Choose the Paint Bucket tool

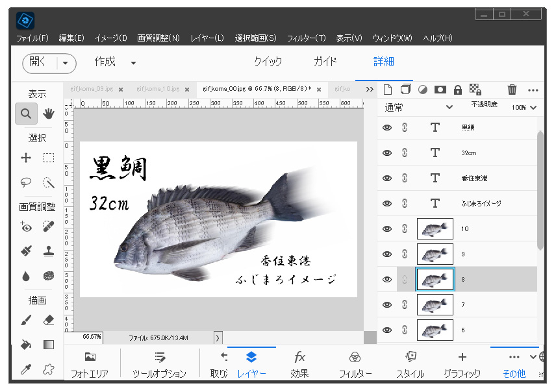pyautogui.click(x=26, y=344)
